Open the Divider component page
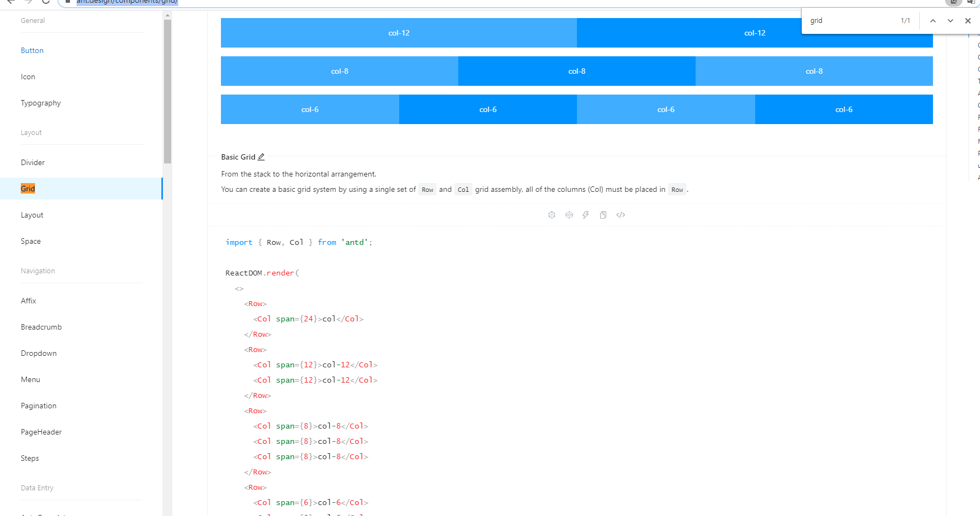Image resolution: width=980 pixels, height=516 pixels. tap(33, 162)
